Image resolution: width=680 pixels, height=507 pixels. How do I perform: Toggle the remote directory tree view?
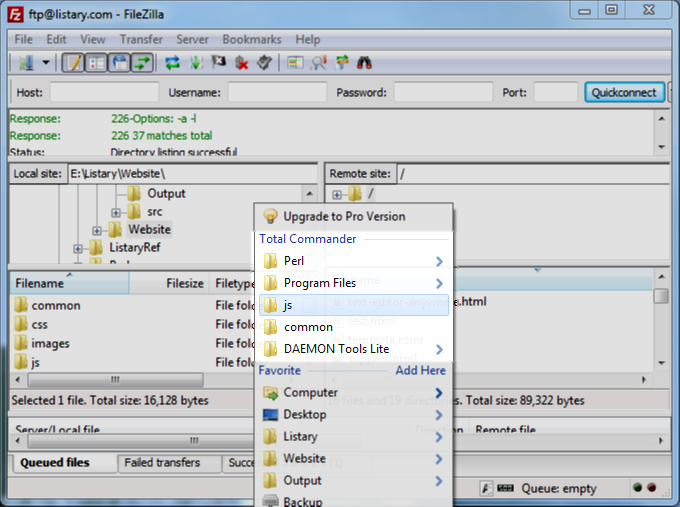120,63
